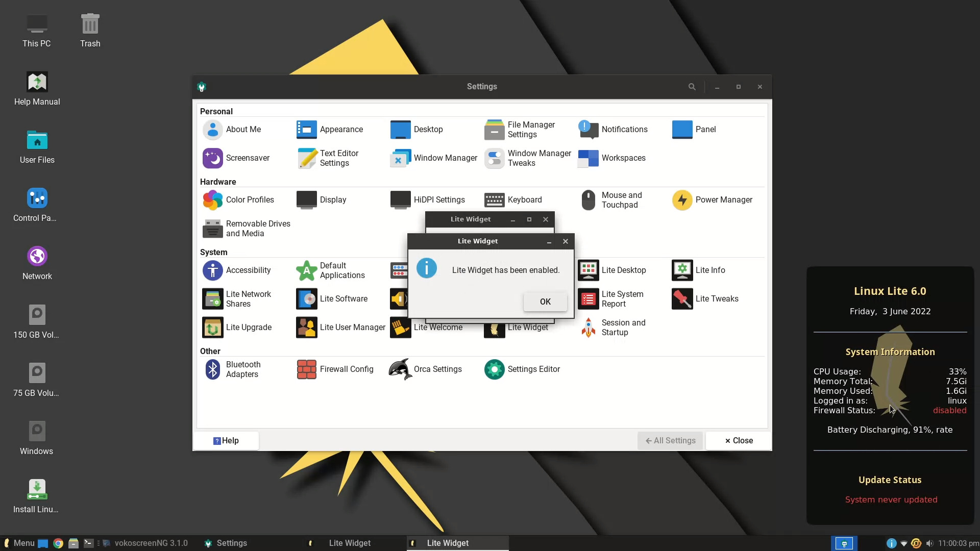Click the search icon in the Settings titlebar
This screenshot has height=551, width=980.
[692, 87]
